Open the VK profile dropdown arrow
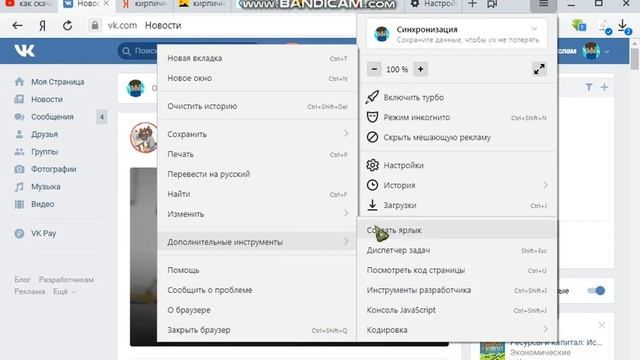This screenshot has width=640, height=360. [x=607, y=51]
